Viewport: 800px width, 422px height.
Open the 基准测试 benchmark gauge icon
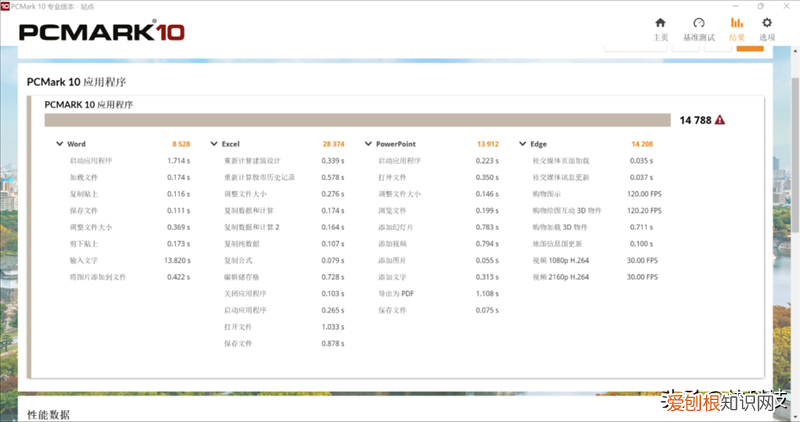point(698,23)
